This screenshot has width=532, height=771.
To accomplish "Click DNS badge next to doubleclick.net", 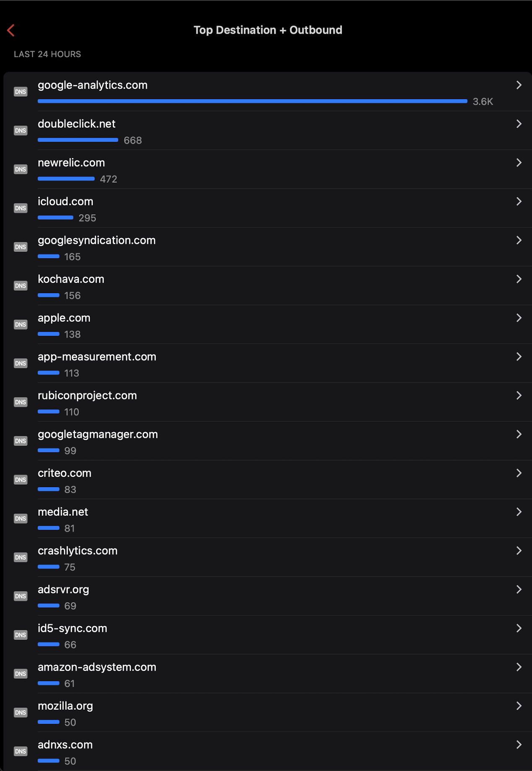I will pyautogui.click(x=21, y=131).
